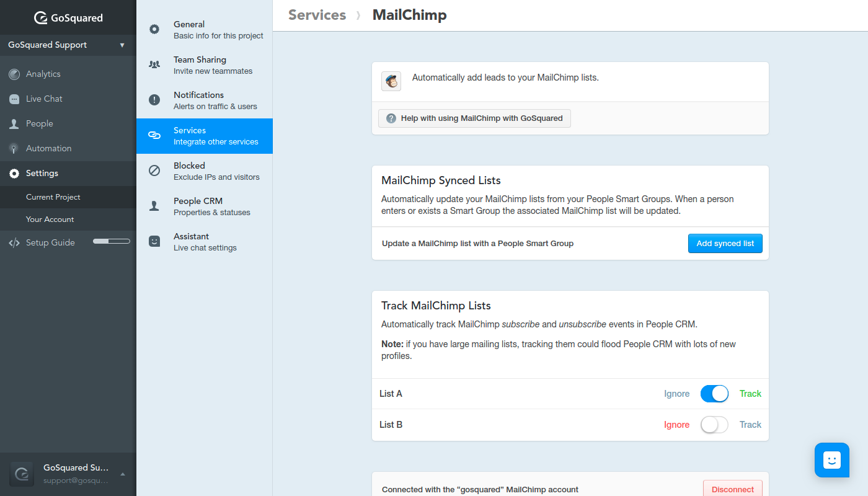This screenshot has height=496, width=868.
Task: Open General basic info settings
Action: (205, 30)
